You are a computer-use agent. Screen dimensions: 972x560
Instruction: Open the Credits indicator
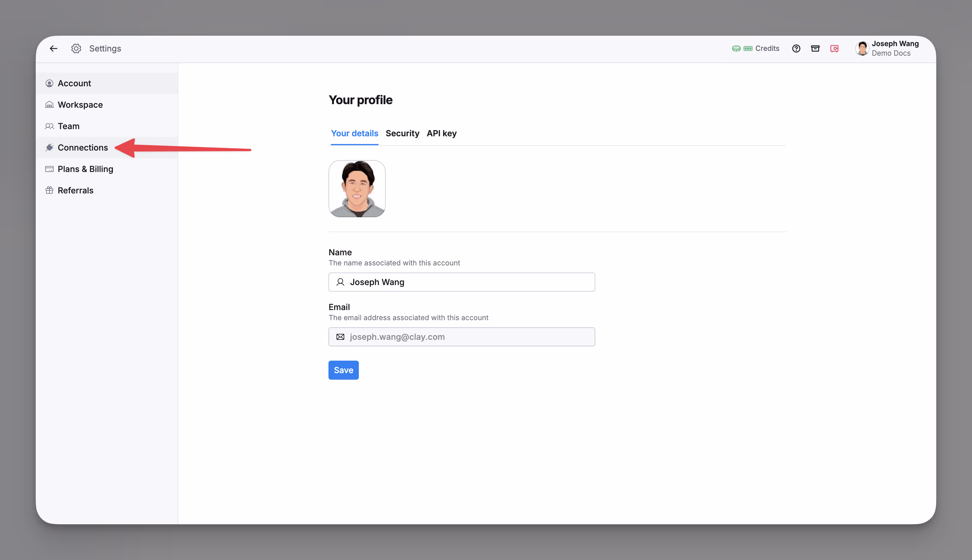(x=756, y=49)
